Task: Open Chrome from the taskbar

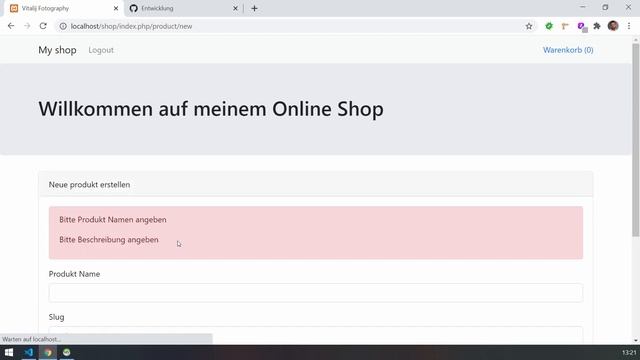Action: pyautogui.click(x=48, y=352)
